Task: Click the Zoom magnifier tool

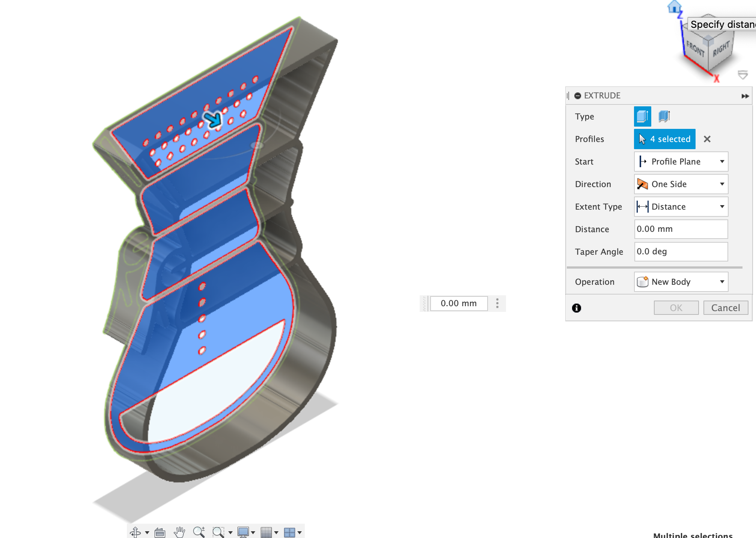Action: (199, 532)
